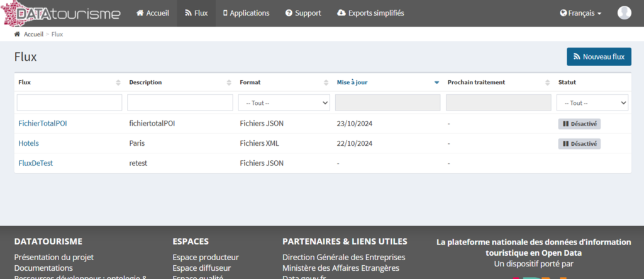Open the Statut filter dropdown

coord(592,102)
